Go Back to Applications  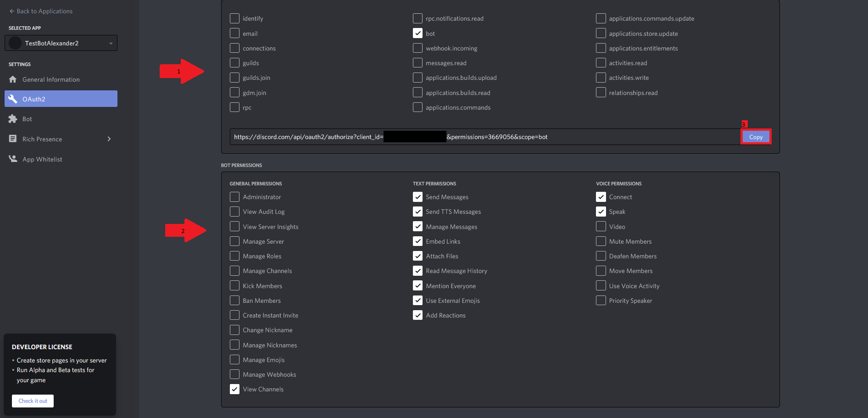click(41, 11)
